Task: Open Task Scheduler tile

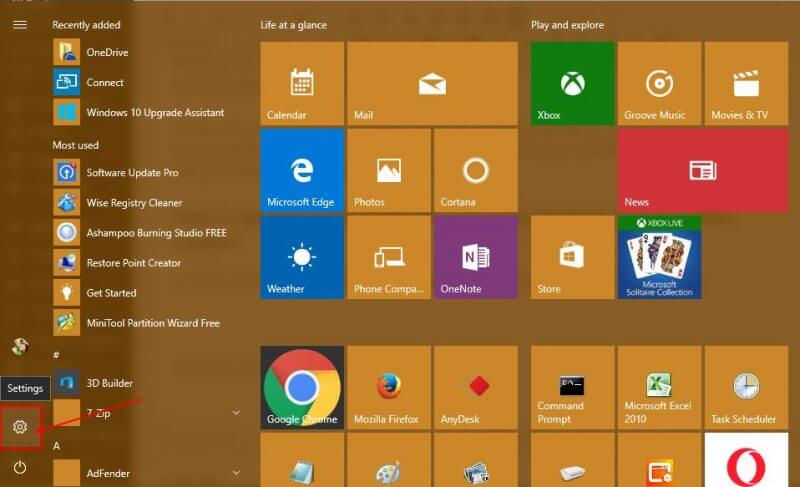Action: (x=746, y=388)
